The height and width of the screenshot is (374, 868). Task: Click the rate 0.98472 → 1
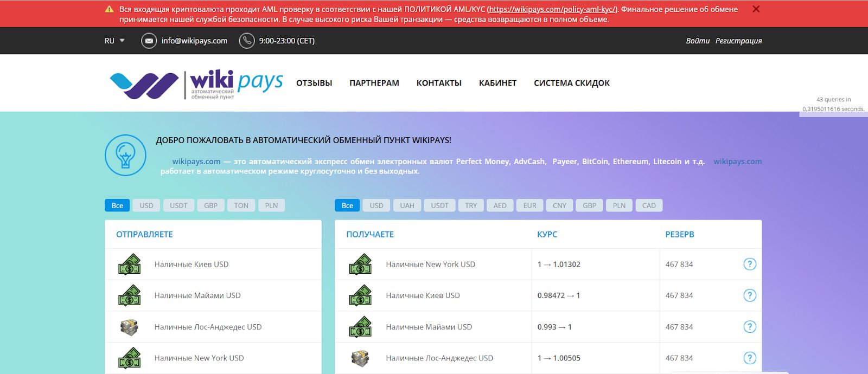click(559, 295)
